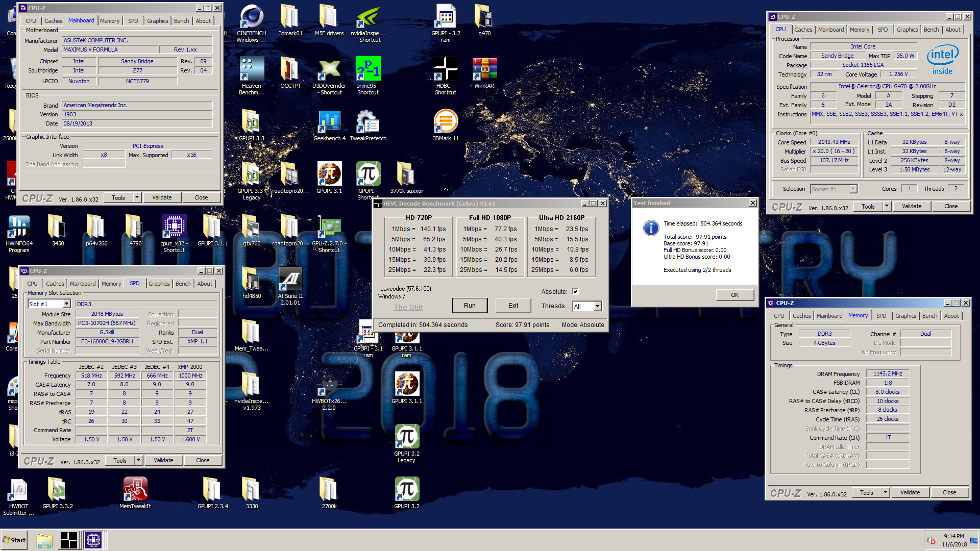Launch the WinRAR desktop icon
980x551 pixels.
click(x=484, y=72)
